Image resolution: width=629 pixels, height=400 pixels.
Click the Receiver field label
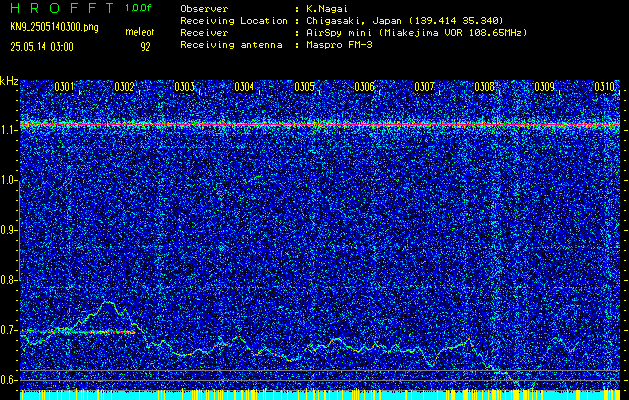(x=204, y=33)
